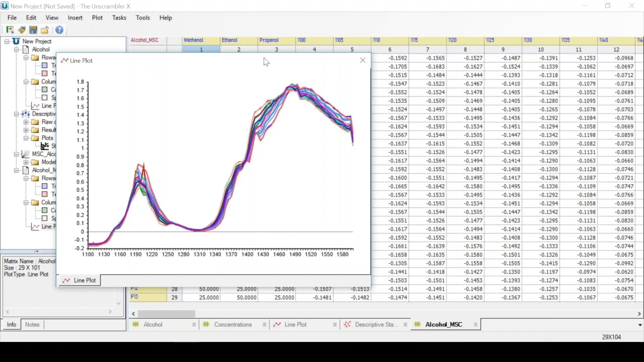
Task: Click the second toolbar icon beside Import
Action: [22, 30]
